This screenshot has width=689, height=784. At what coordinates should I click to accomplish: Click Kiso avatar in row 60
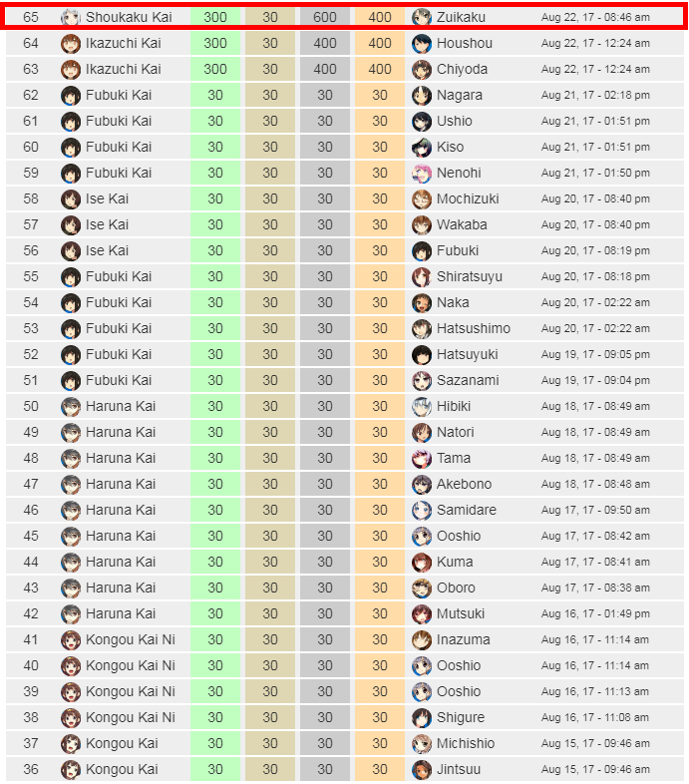coord(422,147)
